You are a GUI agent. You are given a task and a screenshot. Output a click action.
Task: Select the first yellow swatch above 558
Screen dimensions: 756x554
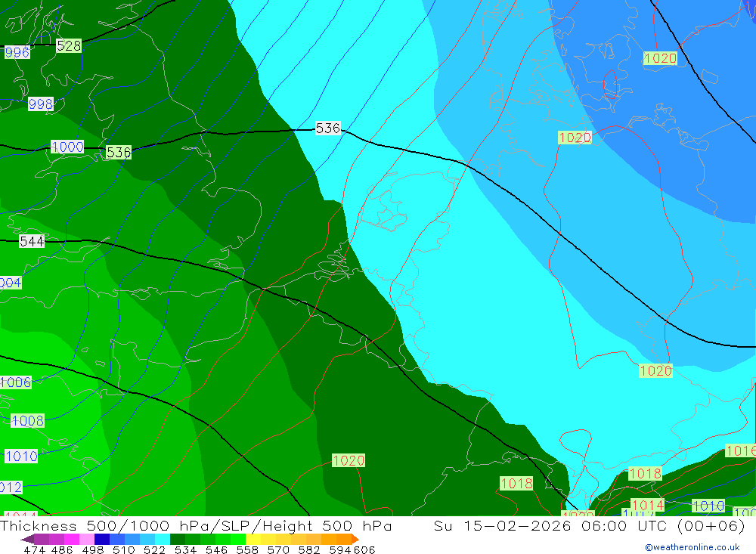[253, 539]
